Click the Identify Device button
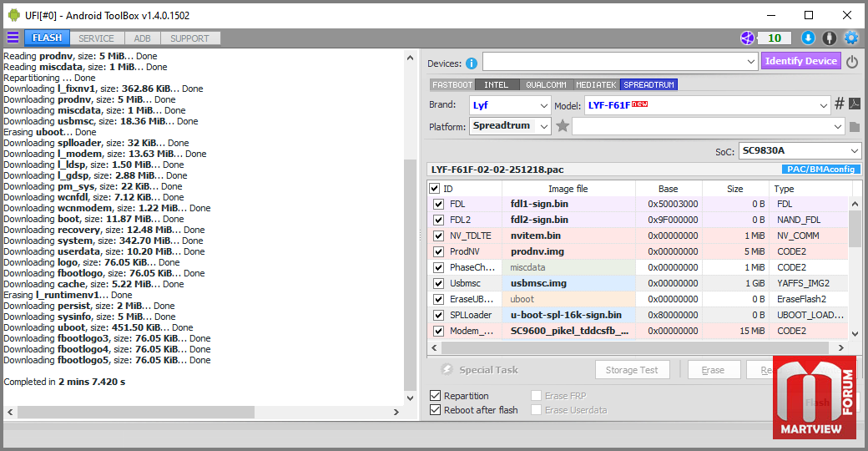868x451 pixels. 801,61
